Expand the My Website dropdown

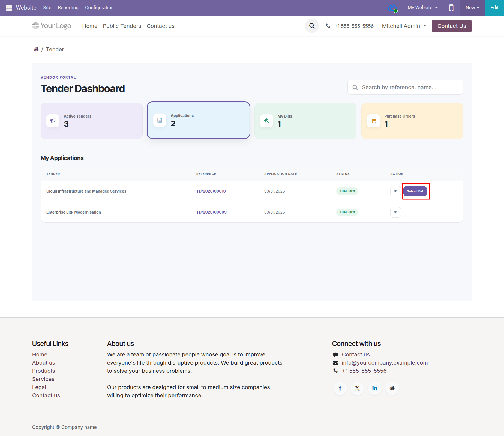pyautogui.click(x=423, y=8)
